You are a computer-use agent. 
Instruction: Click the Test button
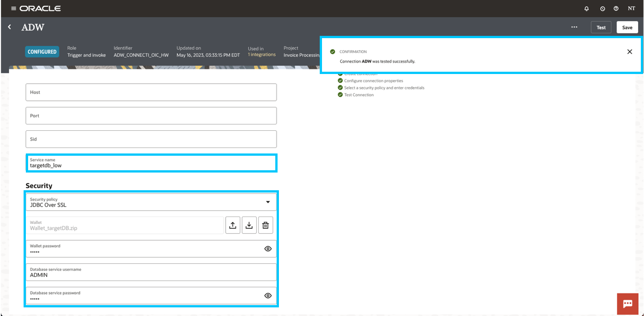(601, 27)
